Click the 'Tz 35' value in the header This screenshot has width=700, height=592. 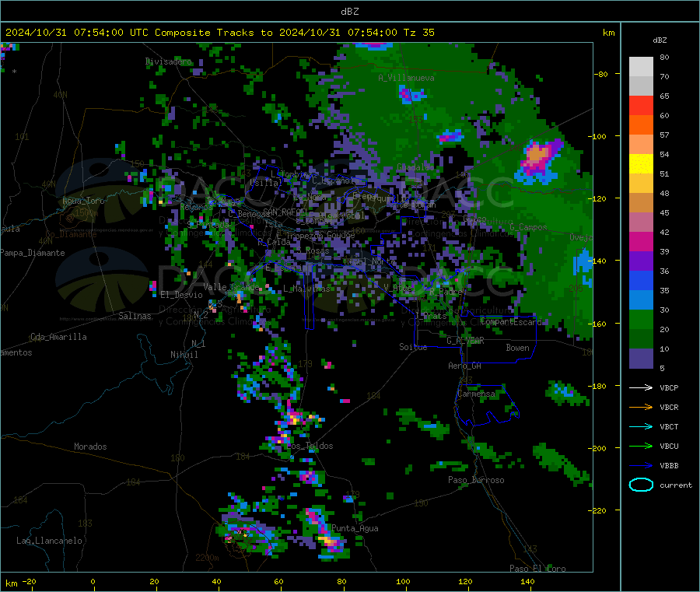tap(418, 33)
